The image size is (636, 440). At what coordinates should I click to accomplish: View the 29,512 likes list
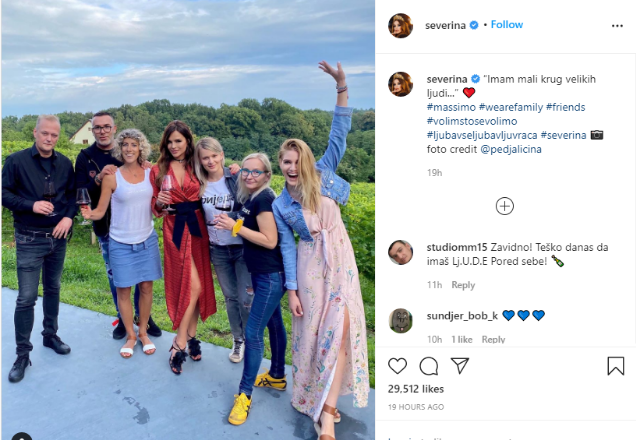click(x=416, y=389)
